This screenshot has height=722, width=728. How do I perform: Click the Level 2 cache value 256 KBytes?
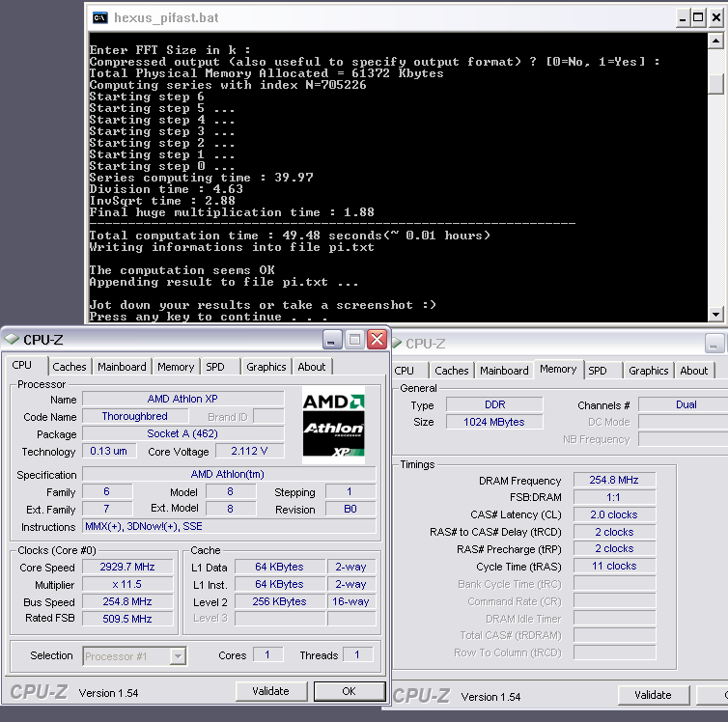(x=279, y=601)
